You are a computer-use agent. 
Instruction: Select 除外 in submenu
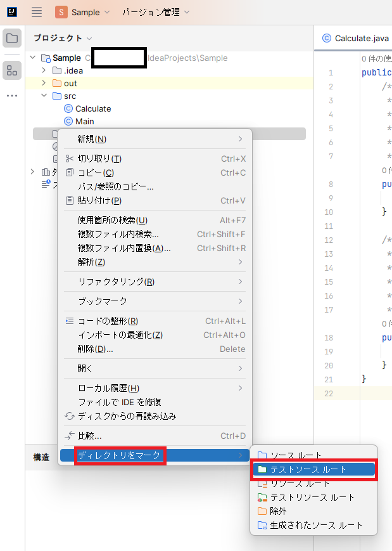point(313,511)
